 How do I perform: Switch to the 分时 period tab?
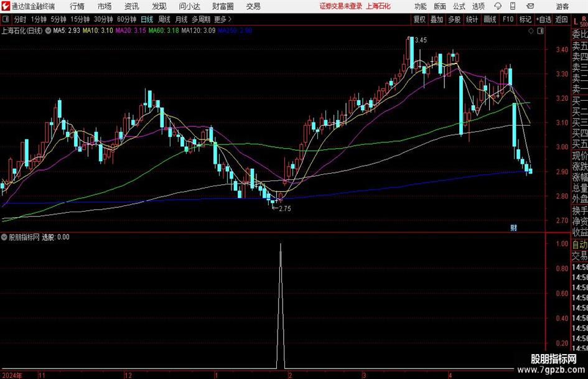[20, 19]
